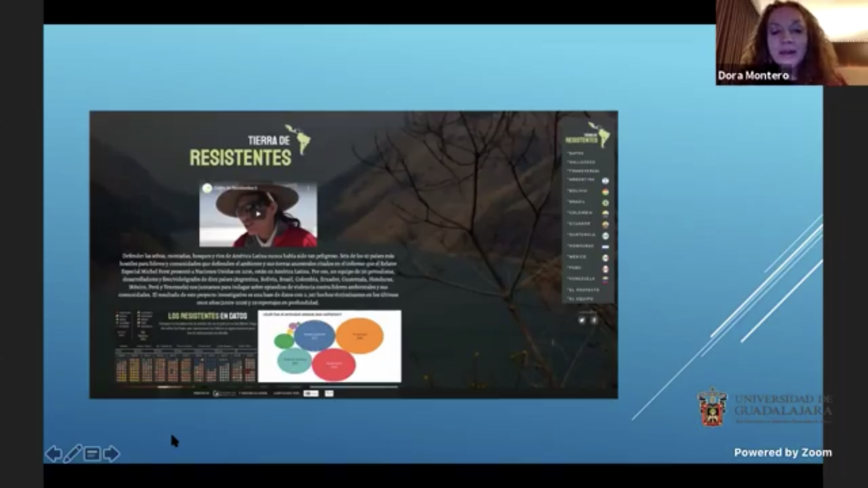Click the Bolivia flag icon
The height and width of the screenshot is (488, 868).
[x=605, y=192]
